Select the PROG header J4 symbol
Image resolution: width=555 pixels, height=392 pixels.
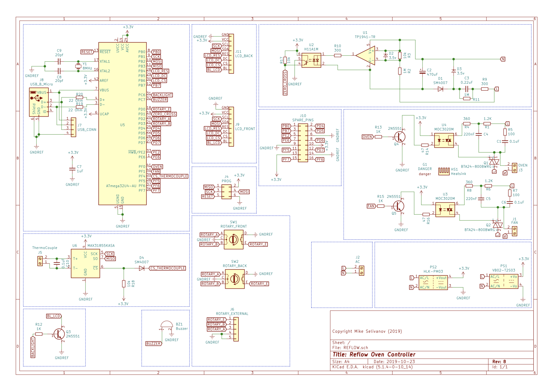pos(226,192)
